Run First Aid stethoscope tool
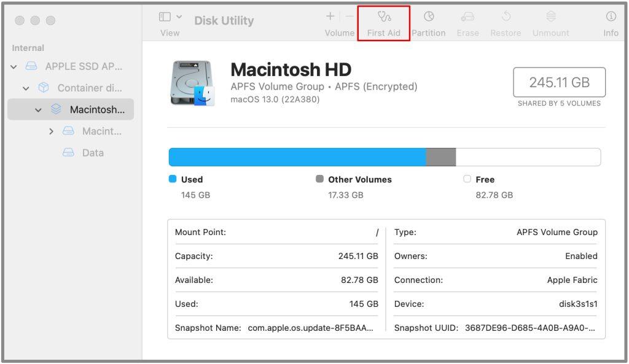 pos(384,17)
